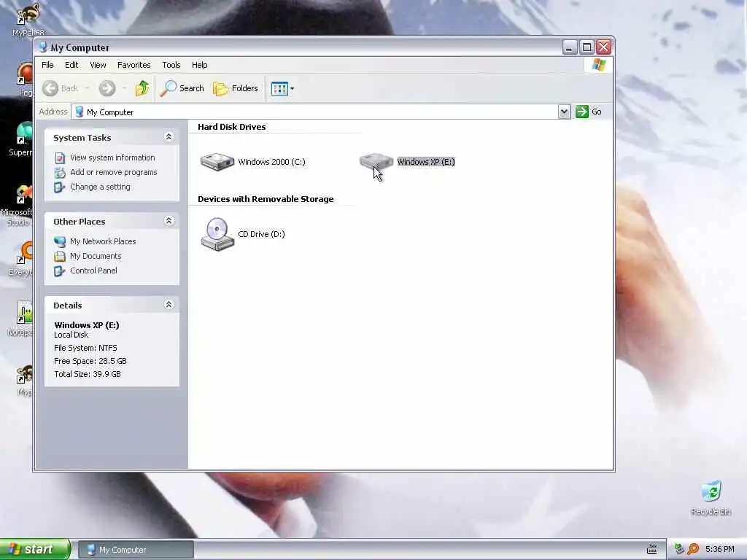This screenshot has width=747, height=560.
Task: Select the Windows 2000 (C:) drive icon
Action: click(x=217, y=162)
